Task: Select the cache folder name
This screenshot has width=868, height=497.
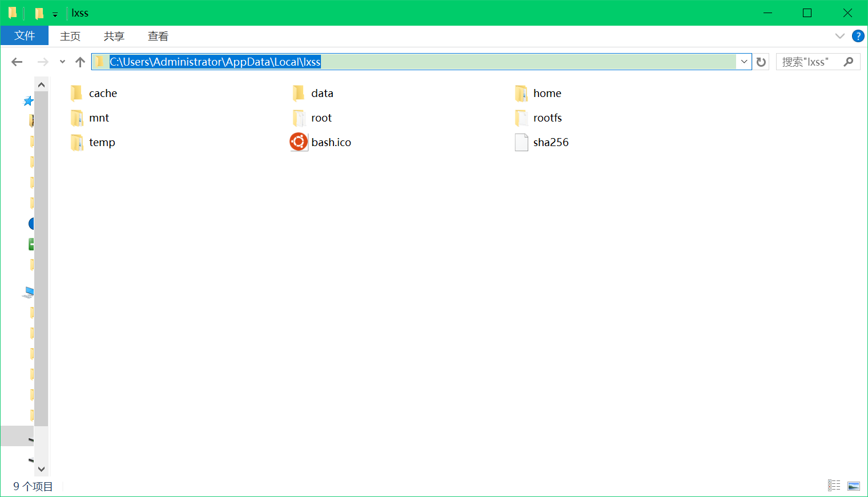Action: (103, 93)
